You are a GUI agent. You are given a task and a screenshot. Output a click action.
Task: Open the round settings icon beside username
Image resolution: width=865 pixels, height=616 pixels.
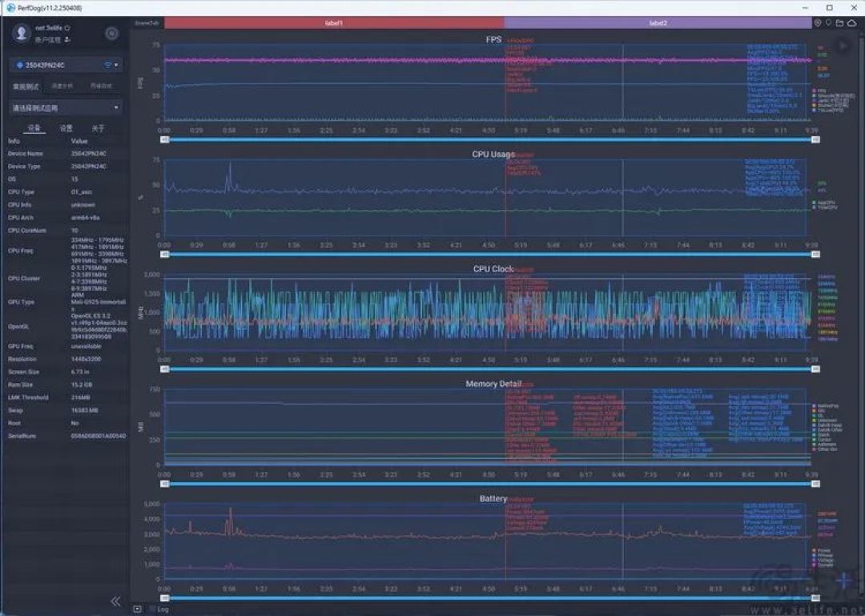pos(111,34)
